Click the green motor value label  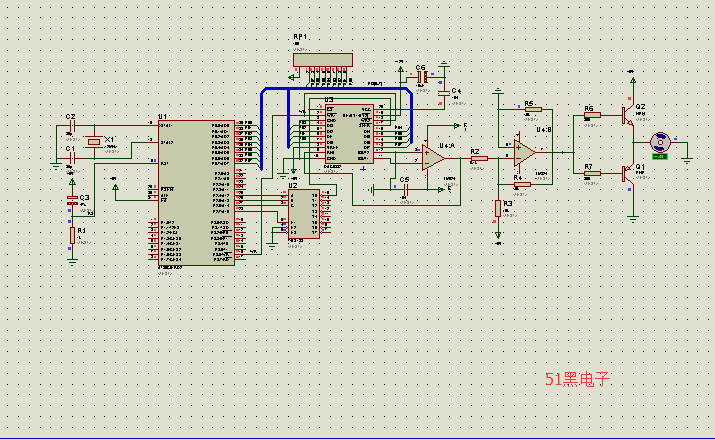coord(660,156)
